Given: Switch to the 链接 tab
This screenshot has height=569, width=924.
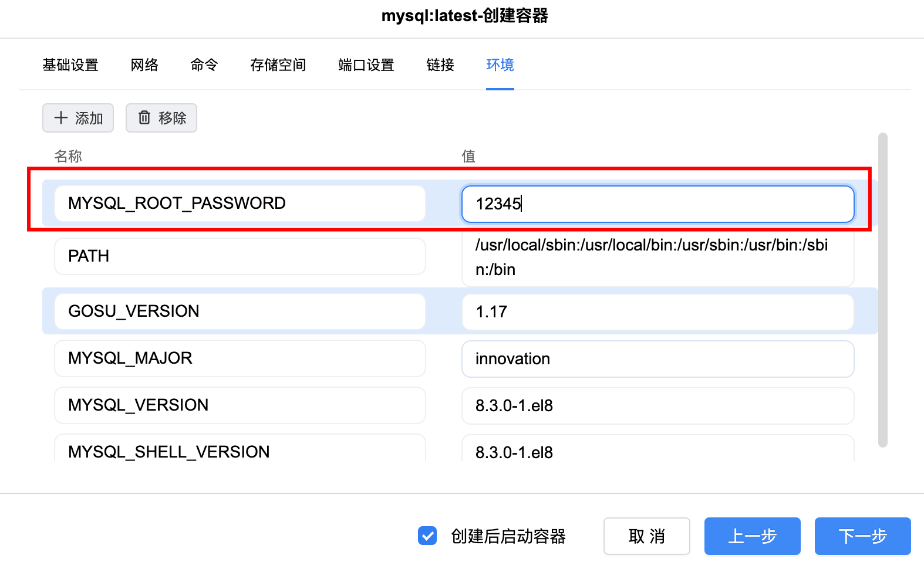Looking at the screenshot, I should pos(440,65).
